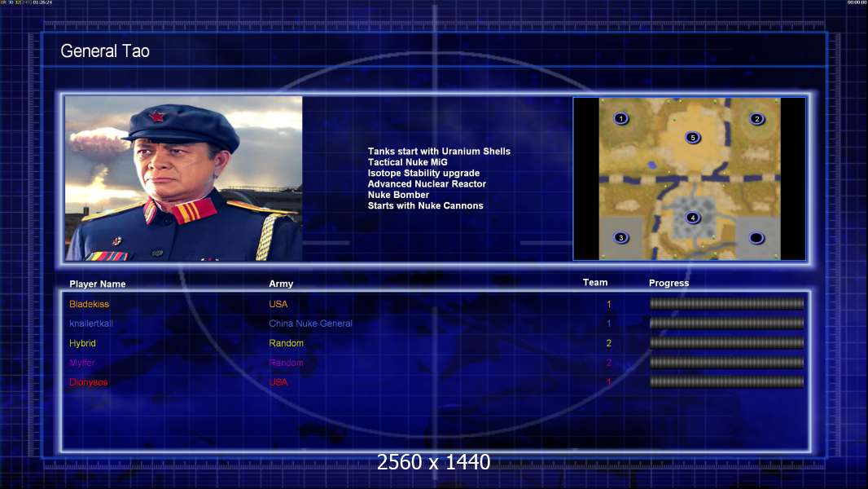Select player name Hybrid
The width and height of the screenshot is (868, 489).
click(x=82, y=343)
